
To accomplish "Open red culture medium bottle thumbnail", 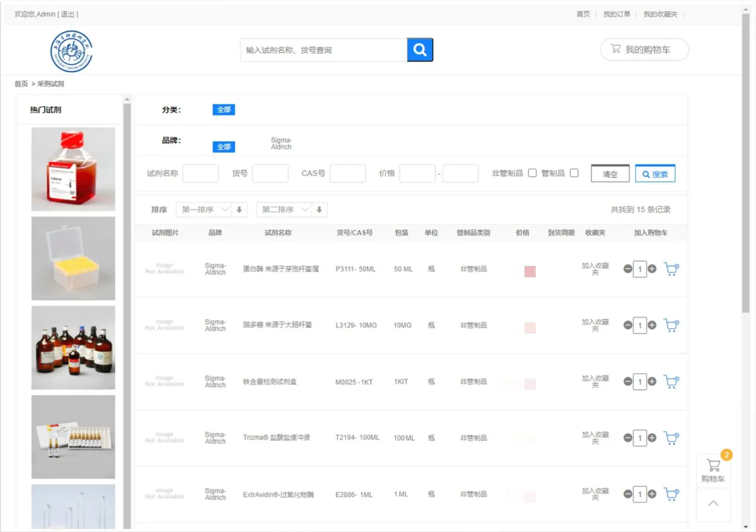I will (73, 169).
